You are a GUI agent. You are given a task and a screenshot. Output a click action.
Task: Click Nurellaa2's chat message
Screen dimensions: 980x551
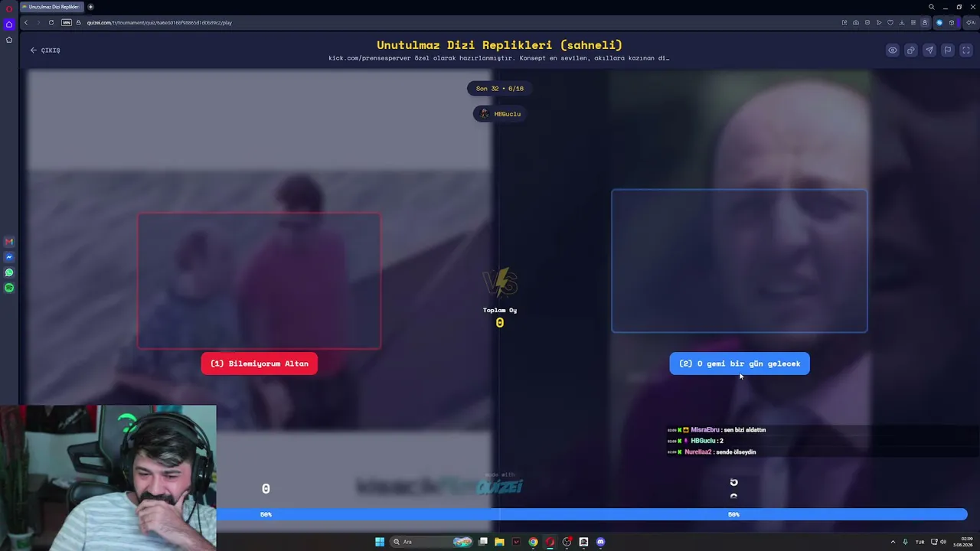(712, 452)
